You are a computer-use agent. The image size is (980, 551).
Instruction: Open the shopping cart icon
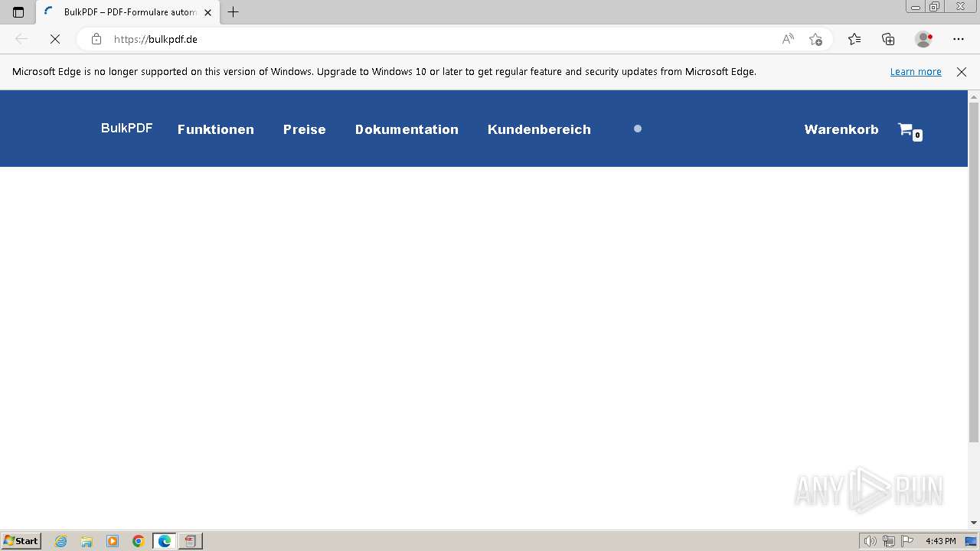click(x=909, y=130)
